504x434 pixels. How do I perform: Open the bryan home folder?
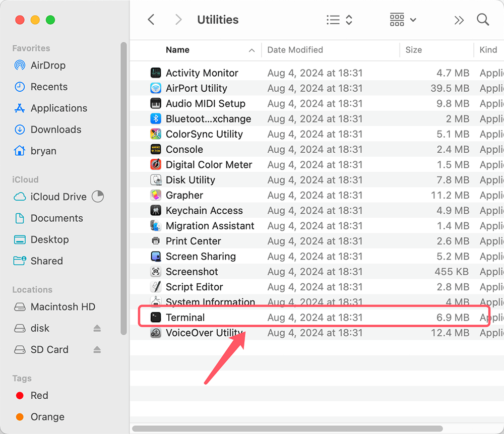tap(35, 151)
